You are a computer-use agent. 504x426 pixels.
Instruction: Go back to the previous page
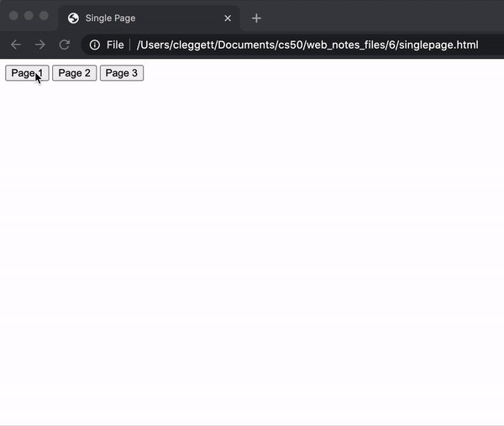[16, 45]
